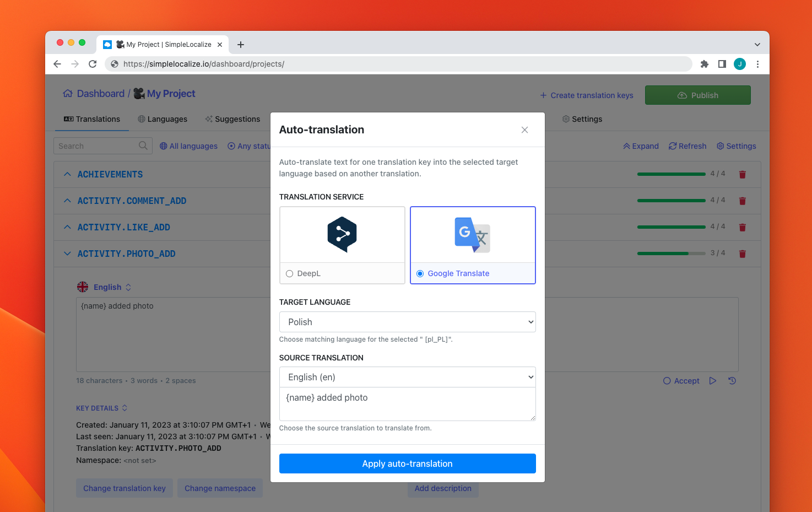
Task: Open the tab search chevron
Action: coord(757,45)
